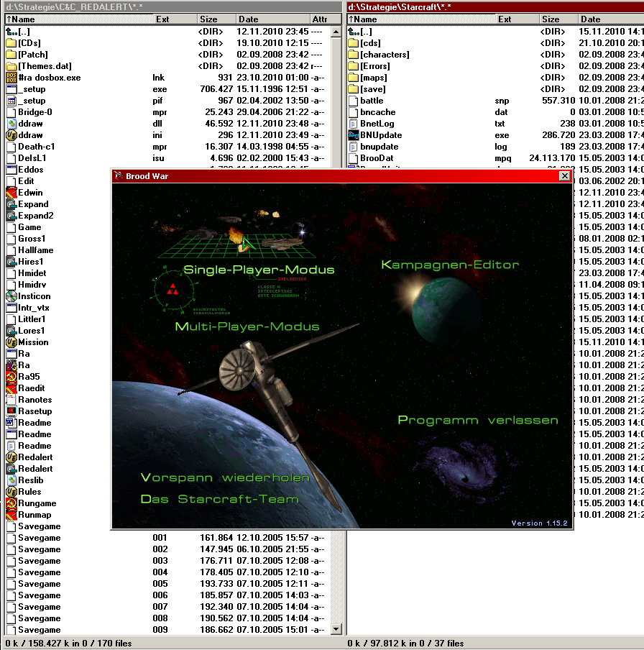Go up via [..] in left panel
644x650 pixels.
coord(18,32)
